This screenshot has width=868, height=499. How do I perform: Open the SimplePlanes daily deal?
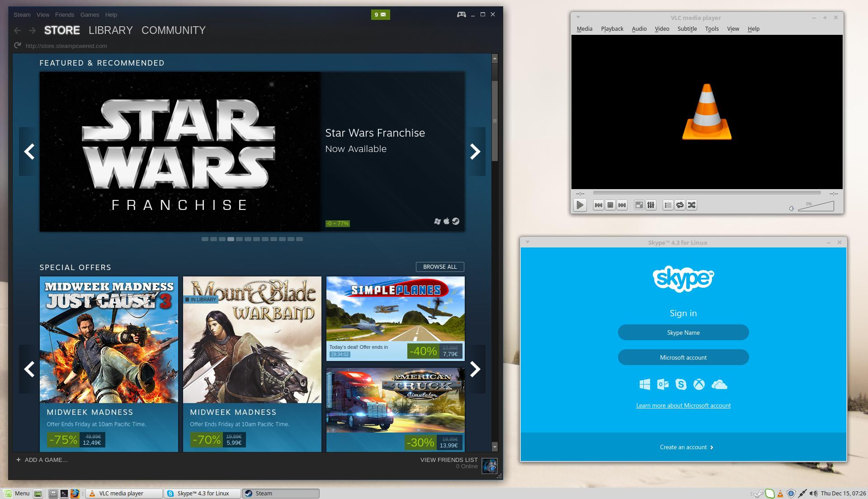pos(396,318)
